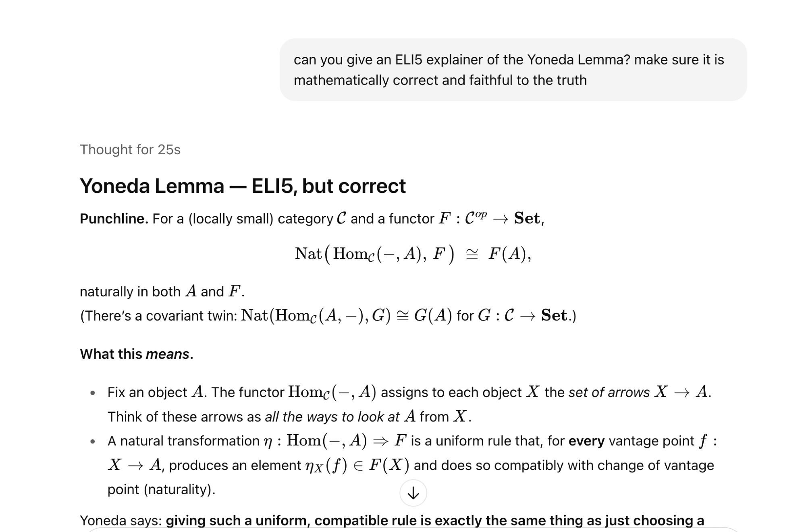This screenshot has height=532, width=806.
Task: Click the bold "Punchline." label
Action: tap(114, 219)
